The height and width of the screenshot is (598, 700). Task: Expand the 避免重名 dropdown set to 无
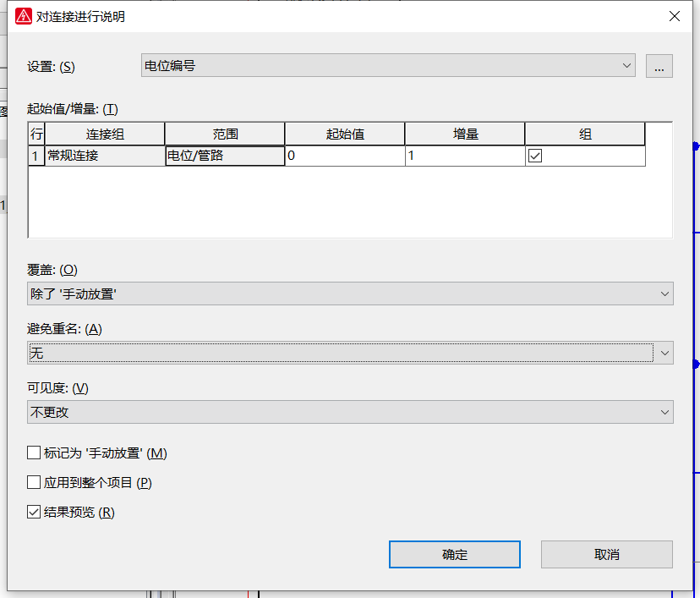click(350, 353)
